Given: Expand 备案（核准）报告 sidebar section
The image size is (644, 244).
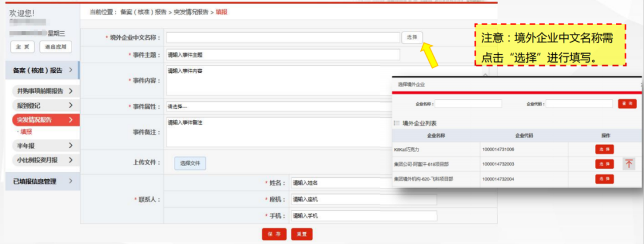Looking at the screenshot, I should click(x=43, y=70).
